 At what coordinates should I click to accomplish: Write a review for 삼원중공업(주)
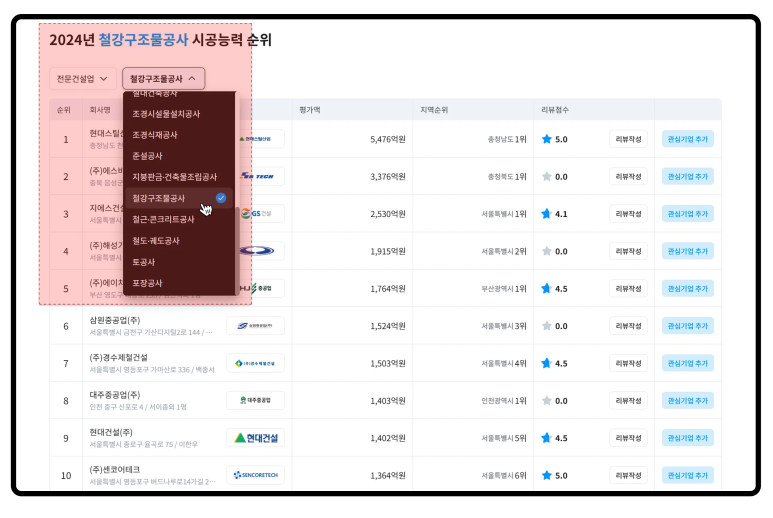point(628,326)
